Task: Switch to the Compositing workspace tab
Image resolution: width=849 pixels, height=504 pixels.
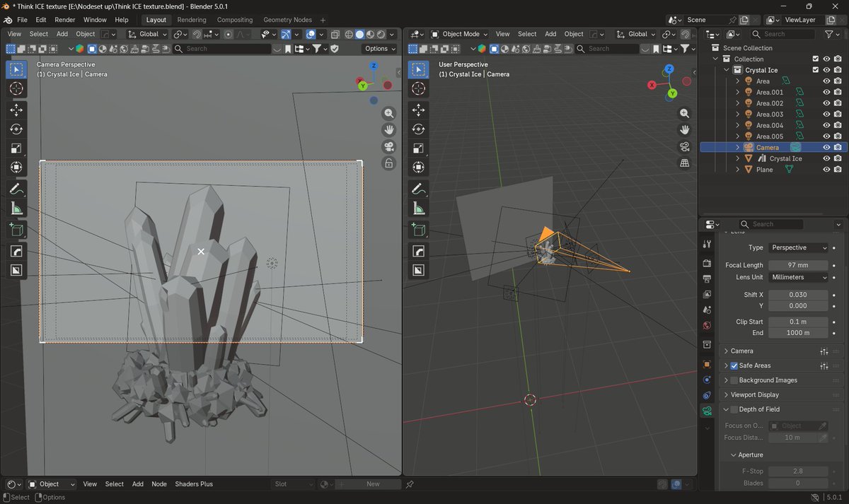Action: tap(235, 20)
